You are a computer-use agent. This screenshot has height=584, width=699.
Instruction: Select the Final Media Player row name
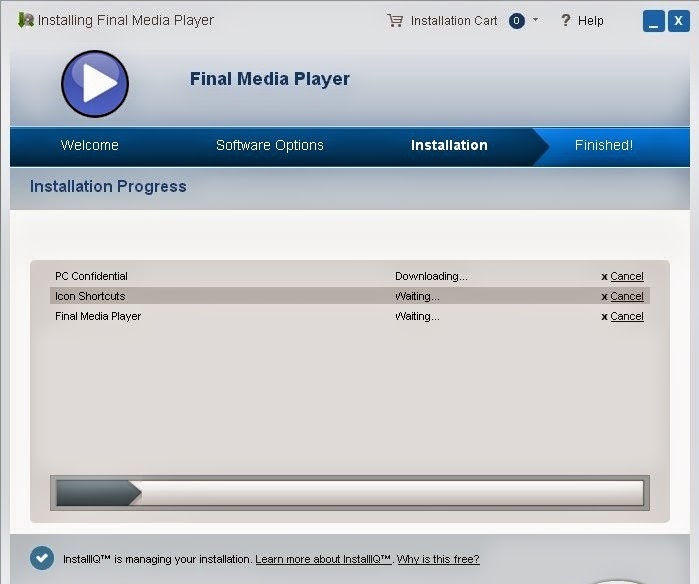[x=98, y=317]
